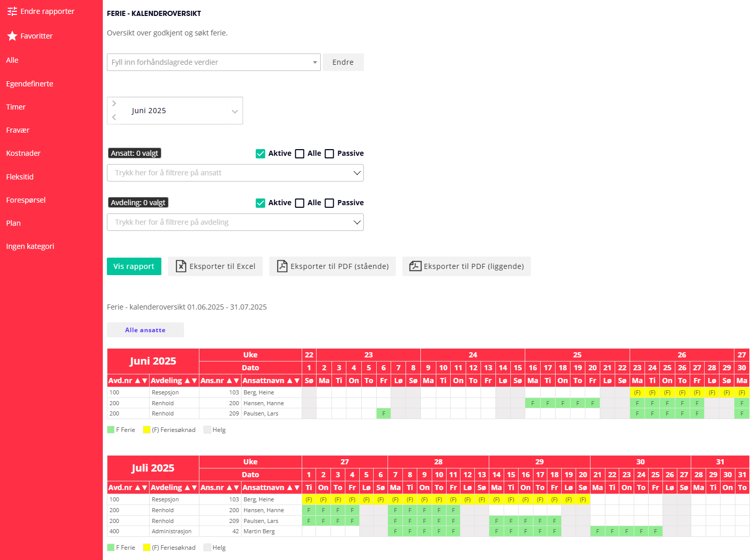The height and width of the screenshot is (560, 756).
Task: Click the Vis rapport button
Action: point(134,266)
